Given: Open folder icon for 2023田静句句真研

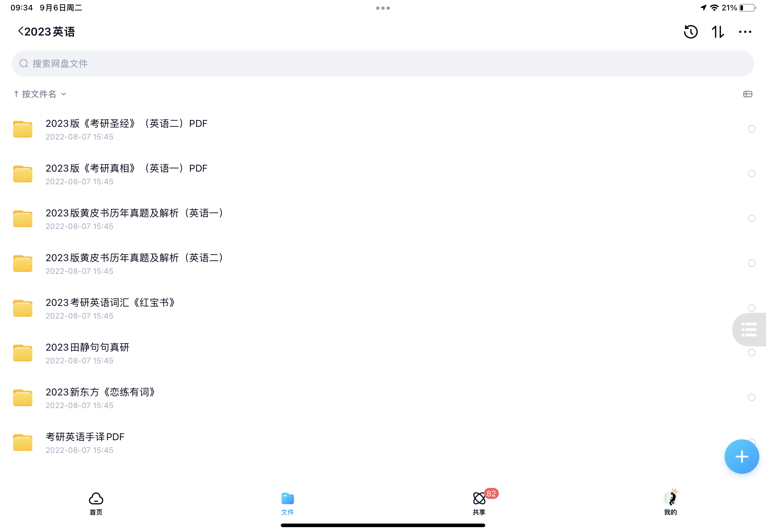Looking at the screenshot, I should pyautogui.click(x=23, y=353).
